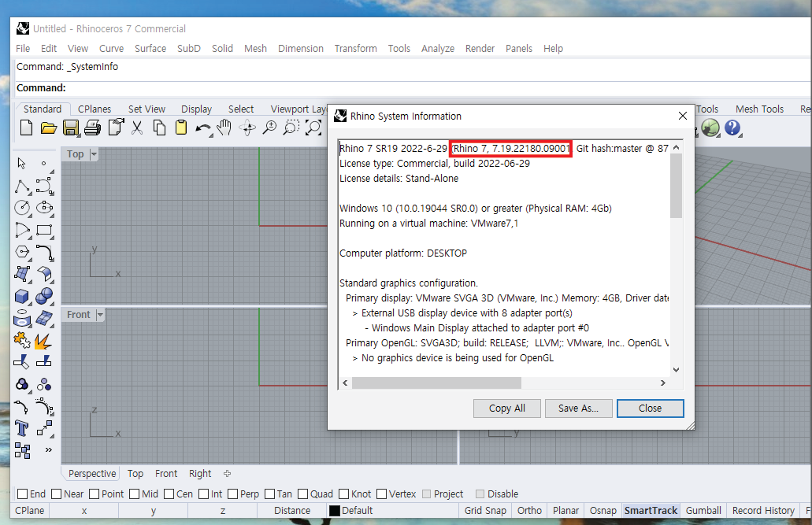The image size is (812, 525).
Task: Click the Save As... button
Action: [x=578, y=408]
